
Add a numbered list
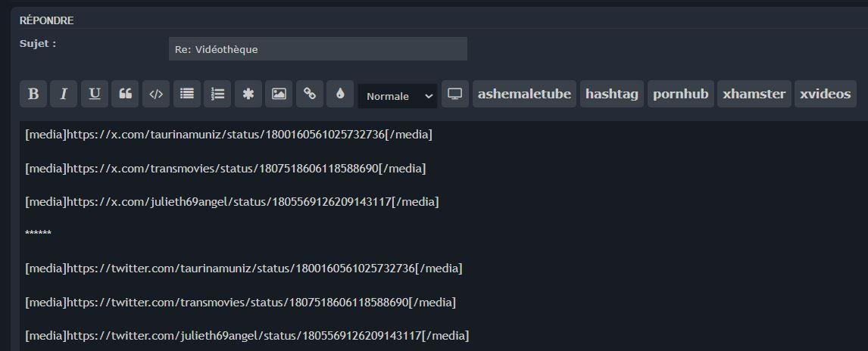(x=217, y=94)
